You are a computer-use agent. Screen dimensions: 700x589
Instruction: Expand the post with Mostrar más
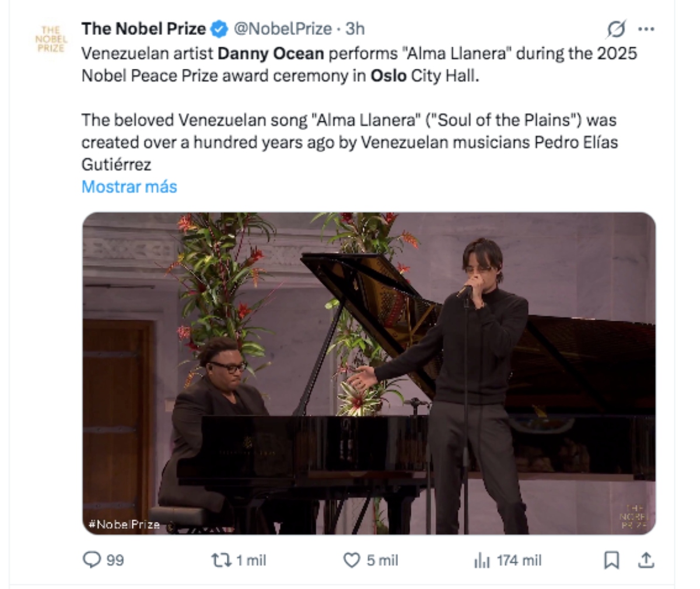[129, 187]
